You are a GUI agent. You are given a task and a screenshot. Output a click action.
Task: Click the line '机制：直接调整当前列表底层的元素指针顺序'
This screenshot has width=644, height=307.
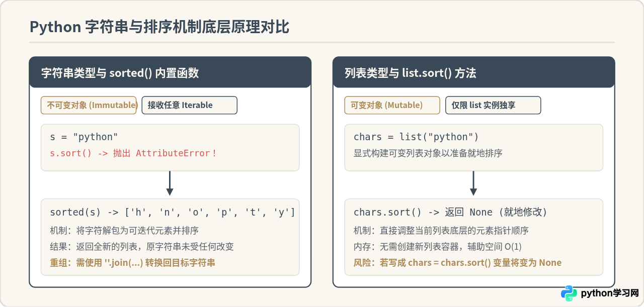(441, 231)
